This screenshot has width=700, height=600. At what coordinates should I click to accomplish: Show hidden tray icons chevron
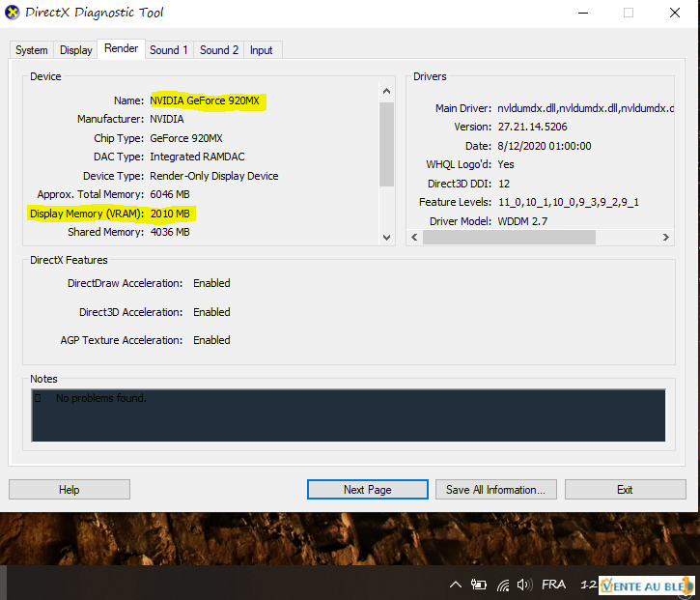(456, 585)
